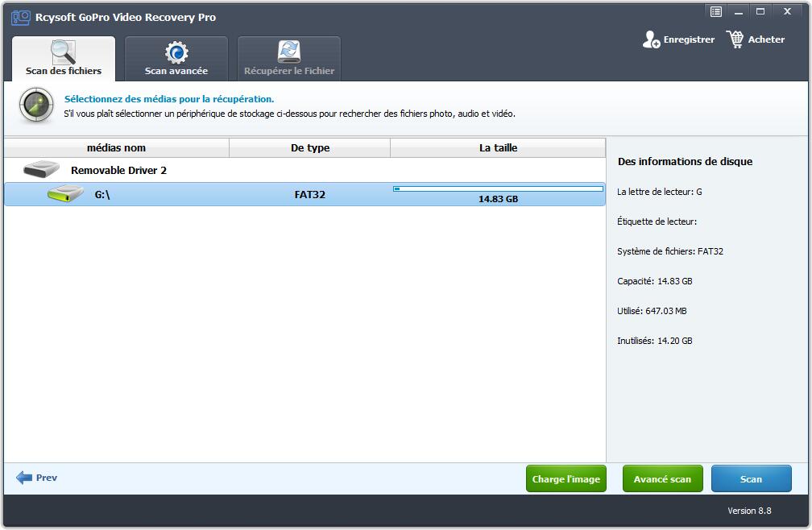Screen dimensions: 812x530
Task: Switch to the Scan des fichiers tab
Action: [x=64, y=59]
